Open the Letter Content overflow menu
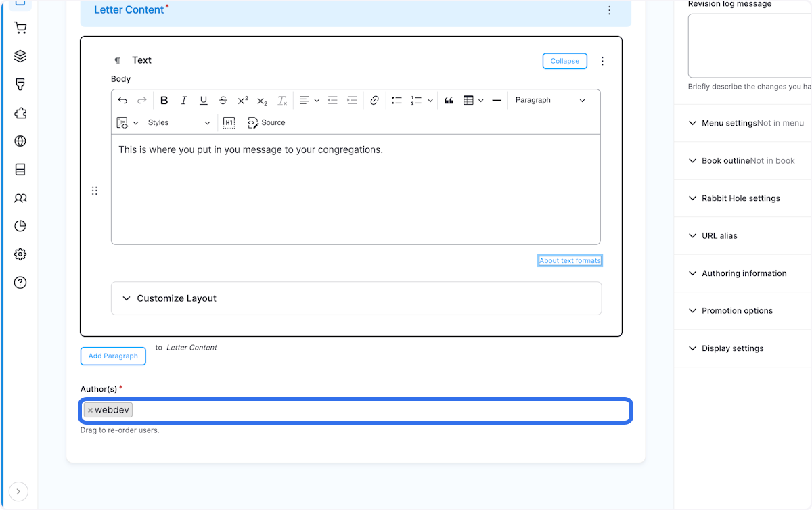 (x=609, y=10)
